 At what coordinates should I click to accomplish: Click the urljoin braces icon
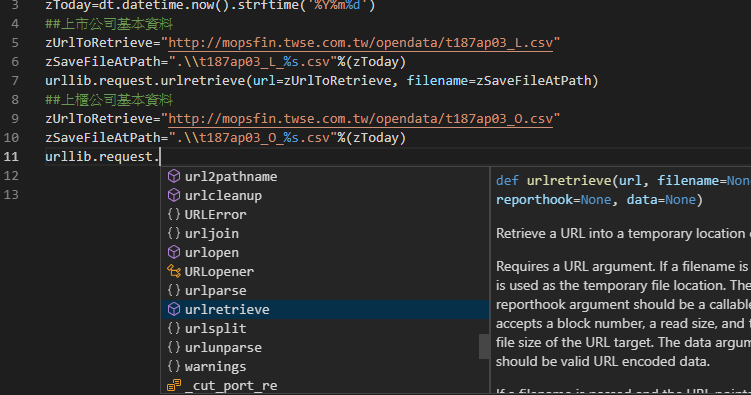173,233
